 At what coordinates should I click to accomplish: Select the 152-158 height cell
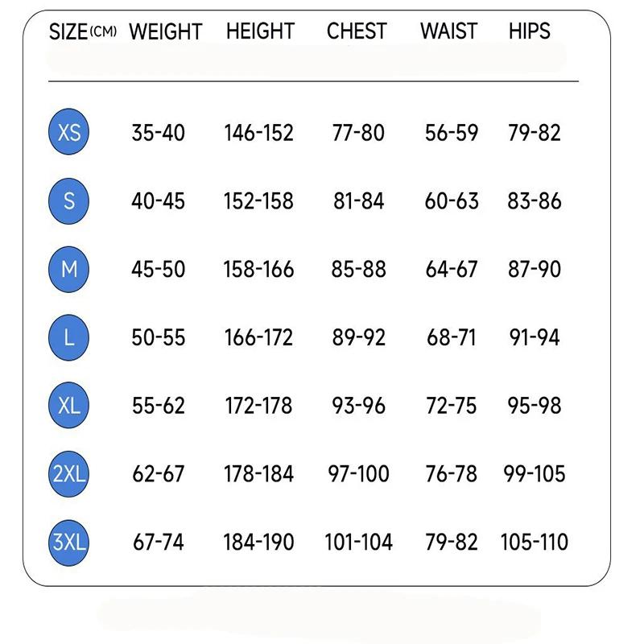258,201
